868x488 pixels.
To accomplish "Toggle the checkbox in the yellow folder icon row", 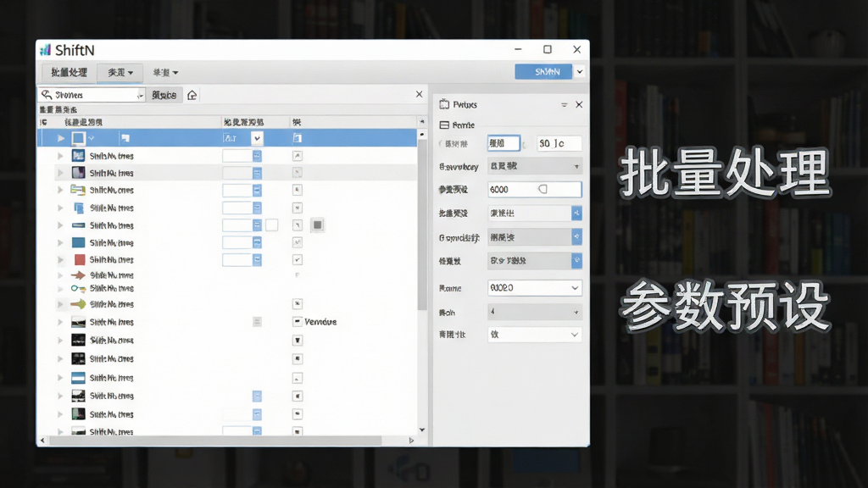I will coord(298,191).
